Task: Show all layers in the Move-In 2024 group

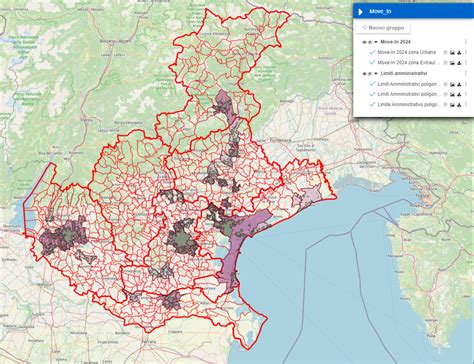Action: (x=364, y=42)
